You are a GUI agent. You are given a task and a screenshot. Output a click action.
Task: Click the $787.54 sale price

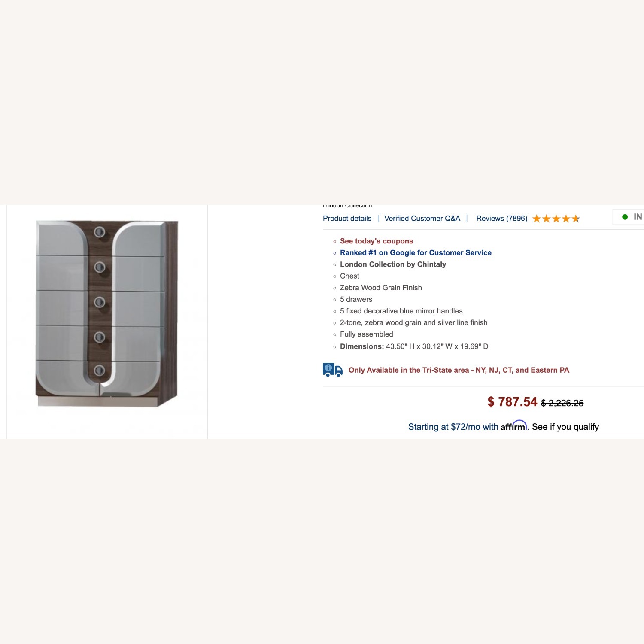click(512, 402)
